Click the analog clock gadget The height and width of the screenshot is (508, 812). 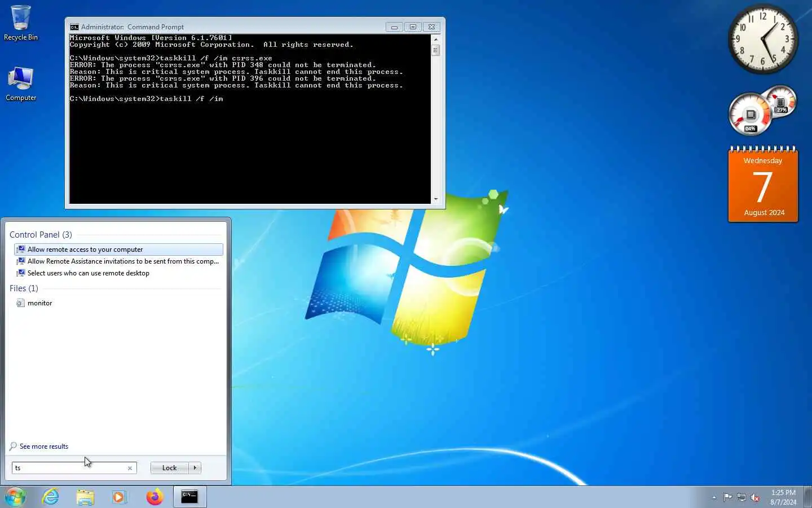pyautogui.click(x=763, y=40)
